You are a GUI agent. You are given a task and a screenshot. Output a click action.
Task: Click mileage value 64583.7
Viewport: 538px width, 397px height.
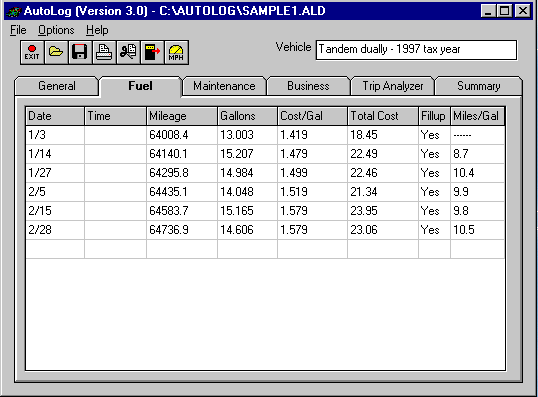click(x=182, y=211)
